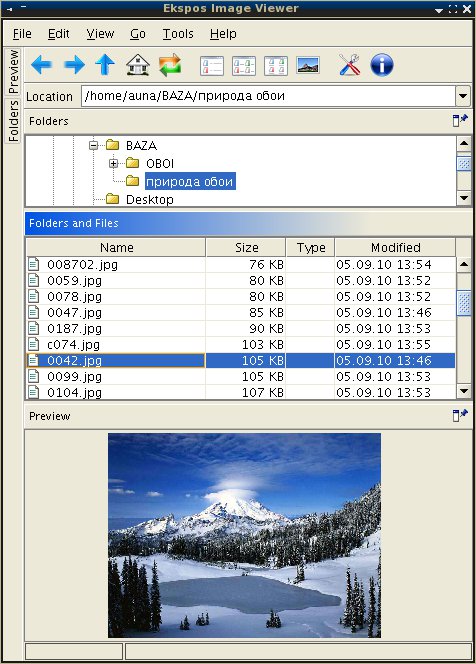Go back with the blue left arrow
The image size is (476, 664).
42,65
